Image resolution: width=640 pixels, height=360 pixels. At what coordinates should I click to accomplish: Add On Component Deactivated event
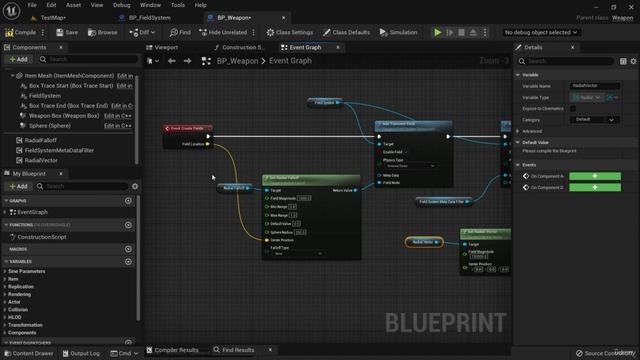pyautogui.click(x=595, y=187)
